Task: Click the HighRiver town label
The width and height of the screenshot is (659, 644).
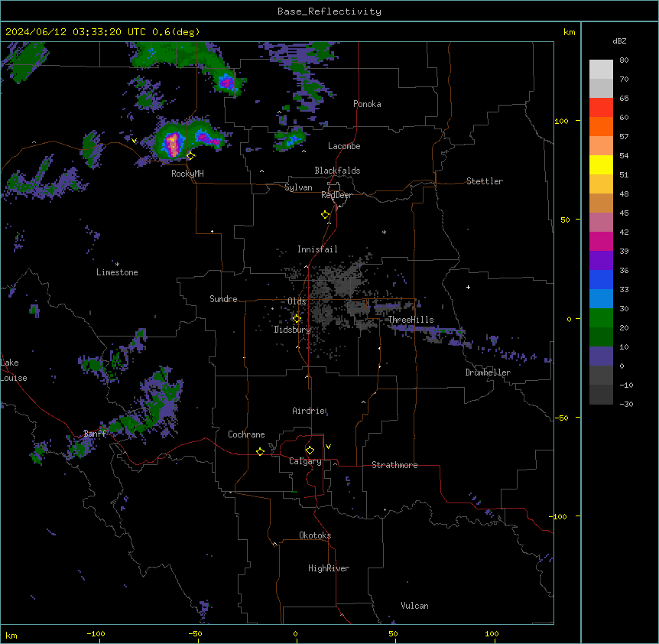Action: [x=329, y=568]
